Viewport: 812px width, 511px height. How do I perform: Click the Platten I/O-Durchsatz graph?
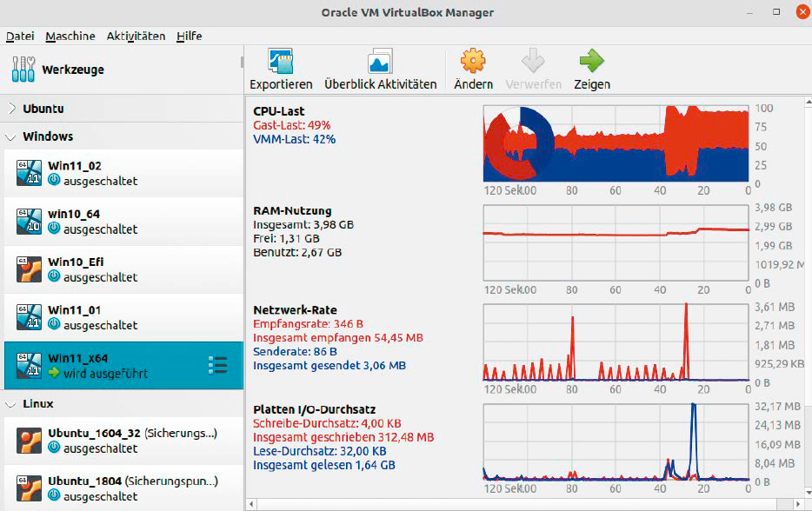[616, 441]
